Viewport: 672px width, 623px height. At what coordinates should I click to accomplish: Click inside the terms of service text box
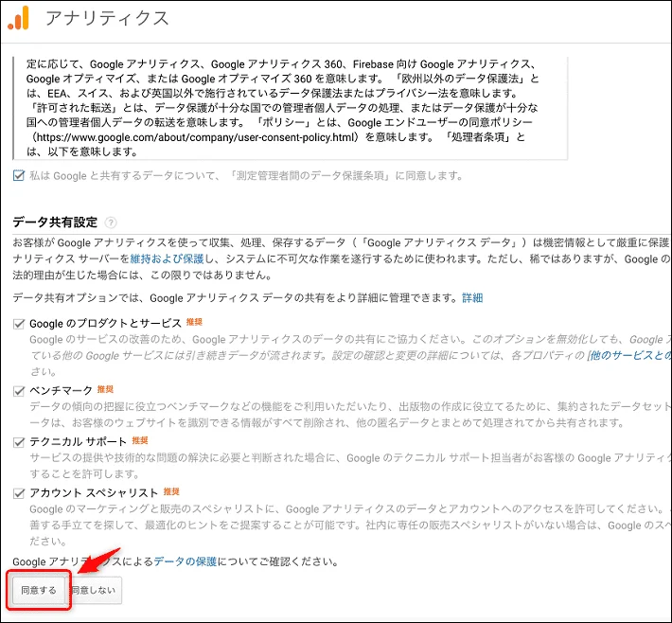coord(284,104)
